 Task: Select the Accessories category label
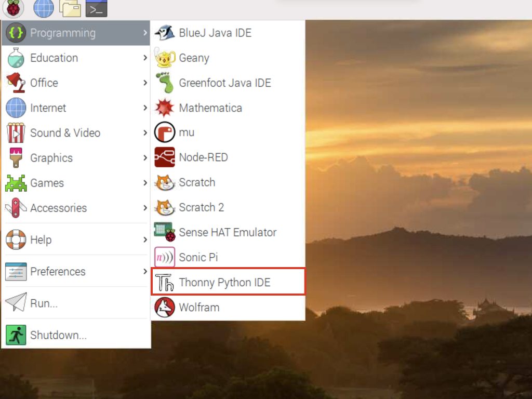pyautogui.click(x=58, y=208)
